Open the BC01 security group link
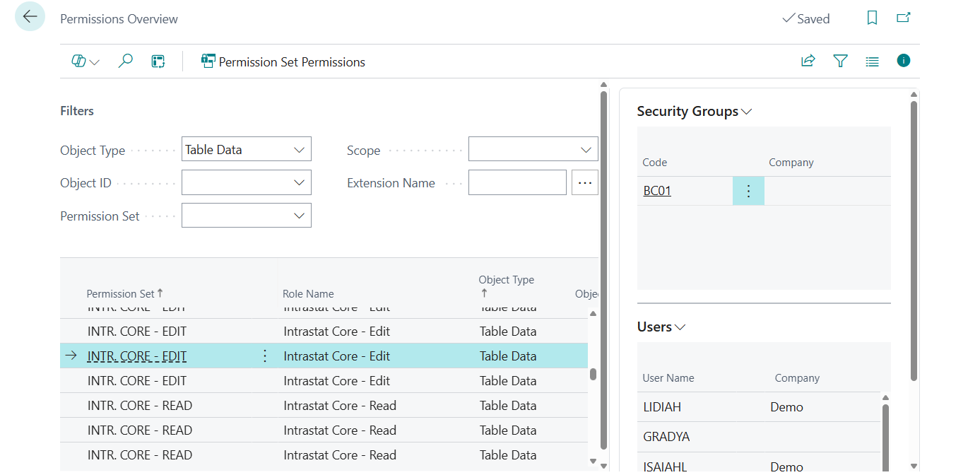 (x=656, y=190)
